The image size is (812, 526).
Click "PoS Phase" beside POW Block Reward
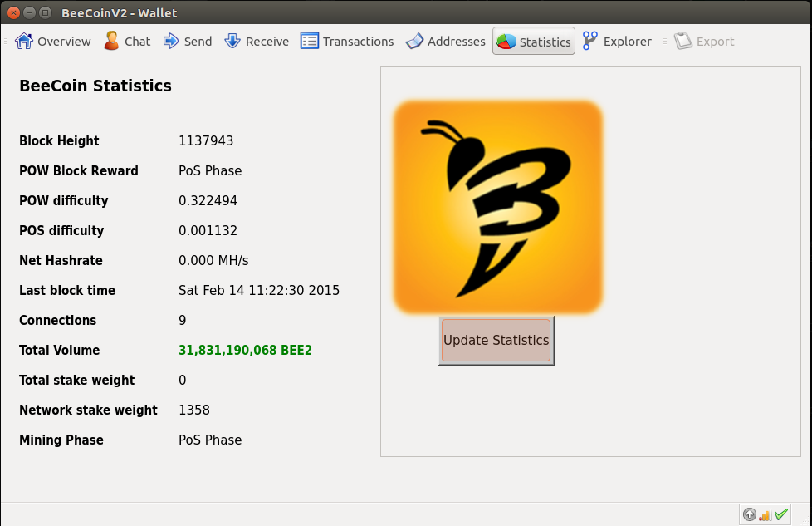[210, 171]
